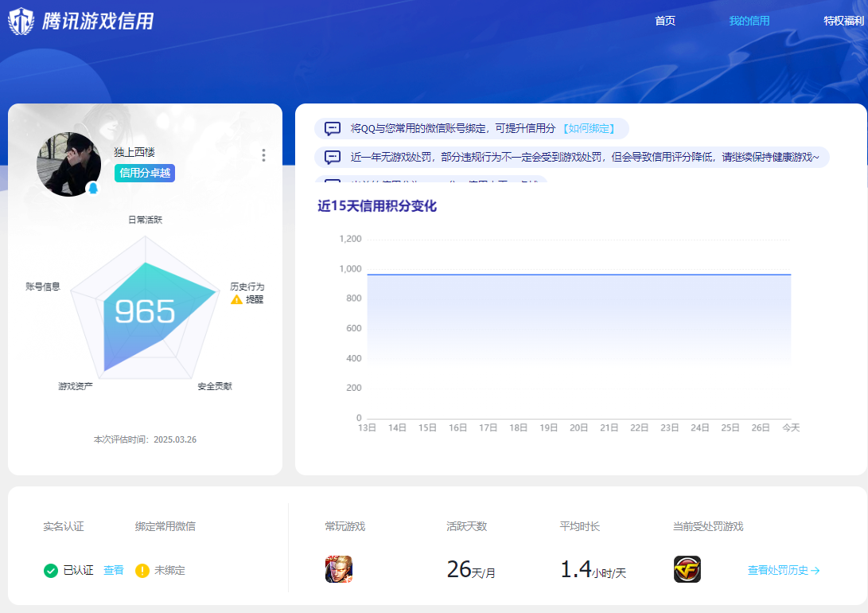Screen dimensions: 868x613
Task: Click the 1,000 value on chart y-axis
Action: click(350, 269)
